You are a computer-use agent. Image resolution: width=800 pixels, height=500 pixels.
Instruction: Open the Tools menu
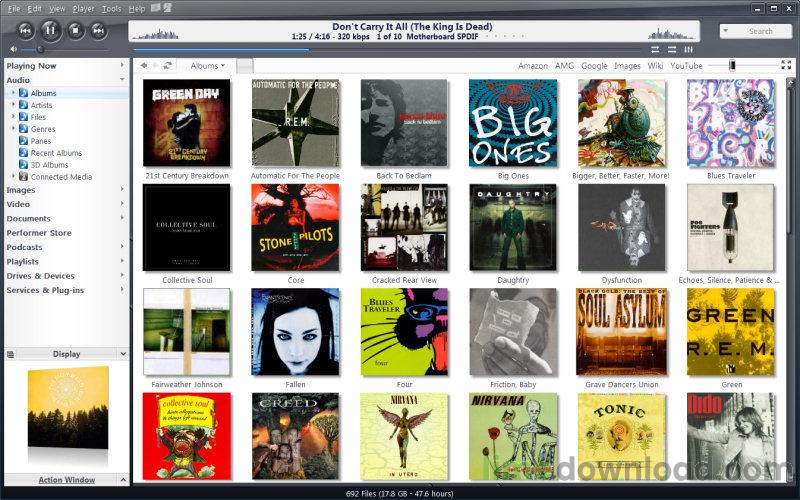point(111,8)
